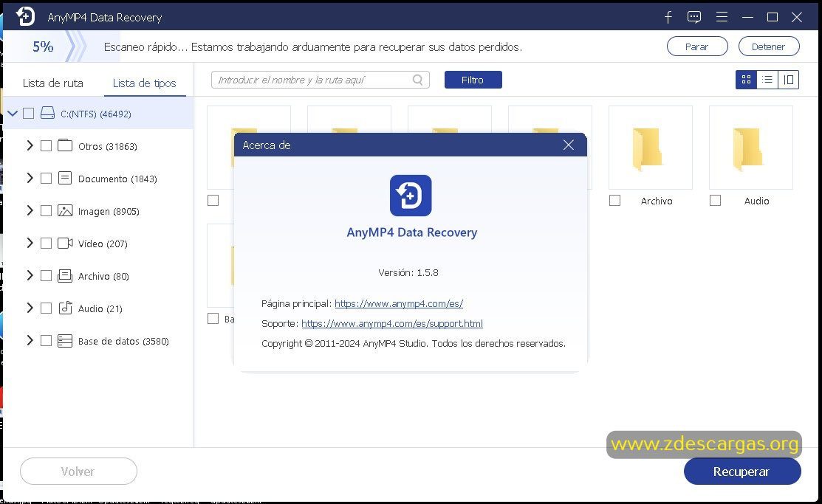Viewport: 822px width, 504px height.
Task: Check the Imagen checkbox
Action: pos(46,210)
